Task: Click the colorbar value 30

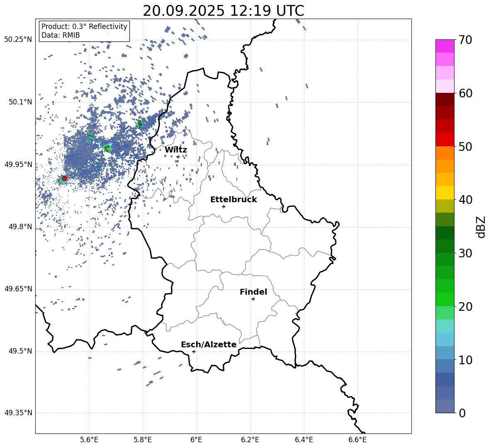Action: (x=465, y=253)
